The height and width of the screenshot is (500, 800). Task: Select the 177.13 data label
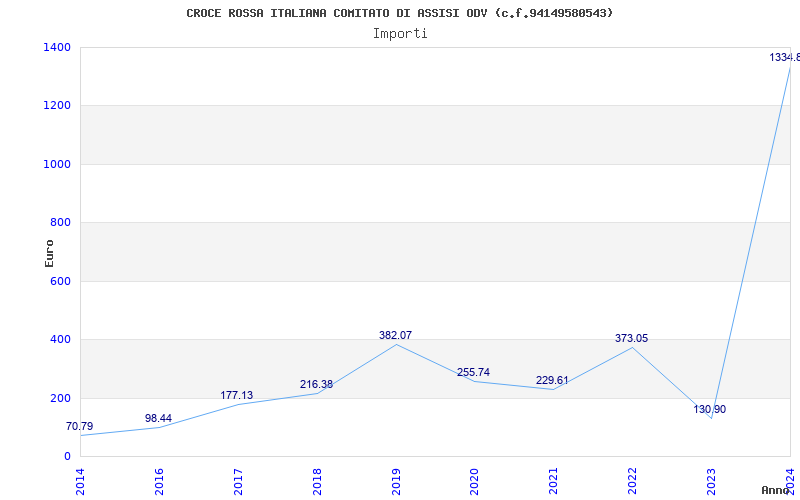pyautogui.click(x=237, y=395)
